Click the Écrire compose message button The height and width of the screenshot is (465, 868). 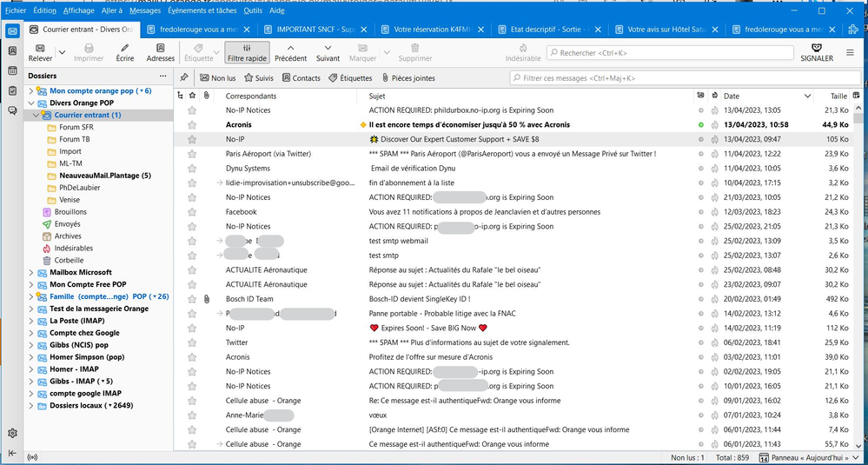(125, 52)
